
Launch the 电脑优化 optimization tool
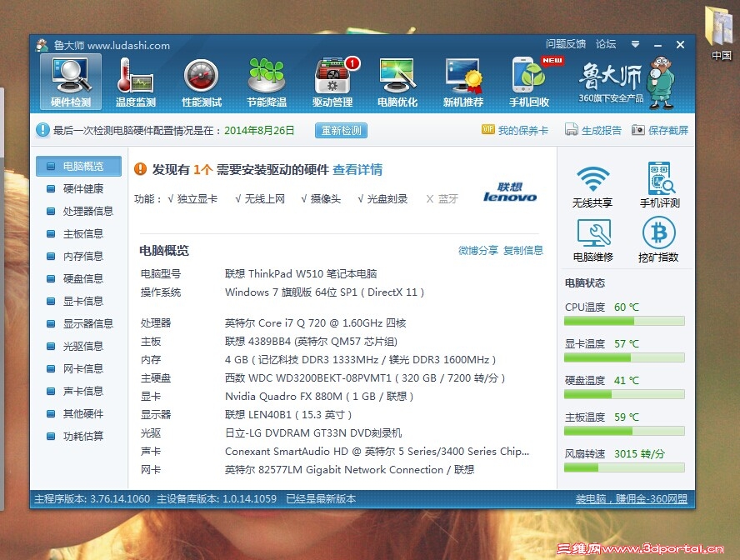click(397, 81)
